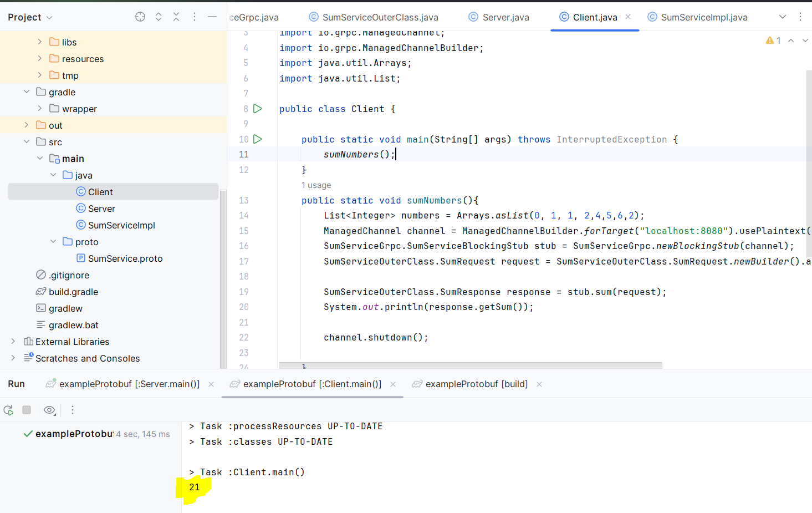Click the Expand All icon in Project panel
812x513 pixels.
coord(159,17)
